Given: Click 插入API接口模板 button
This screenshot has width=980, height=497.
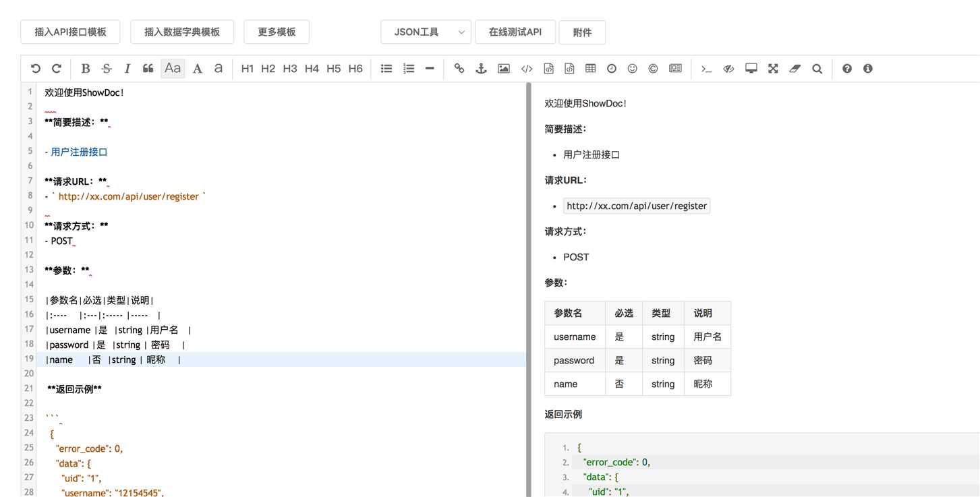Looking at the screenshot, I should pos(71,32).
